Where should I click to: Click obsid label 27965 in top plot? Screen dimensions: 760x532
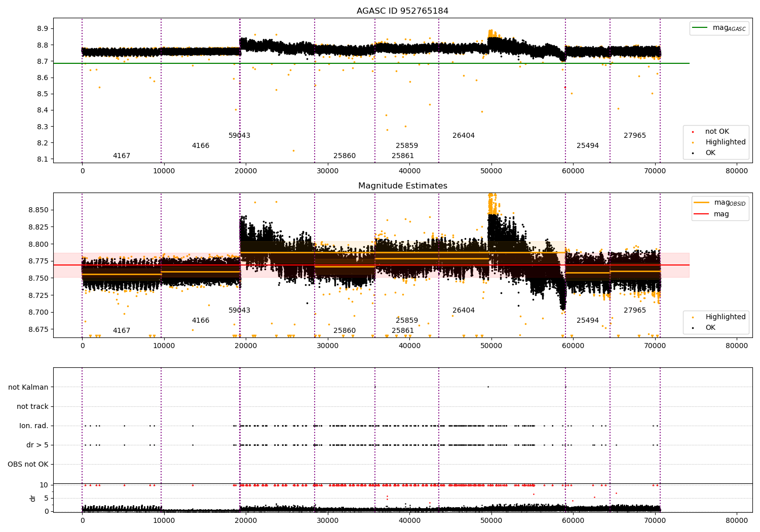click(635, 136)
